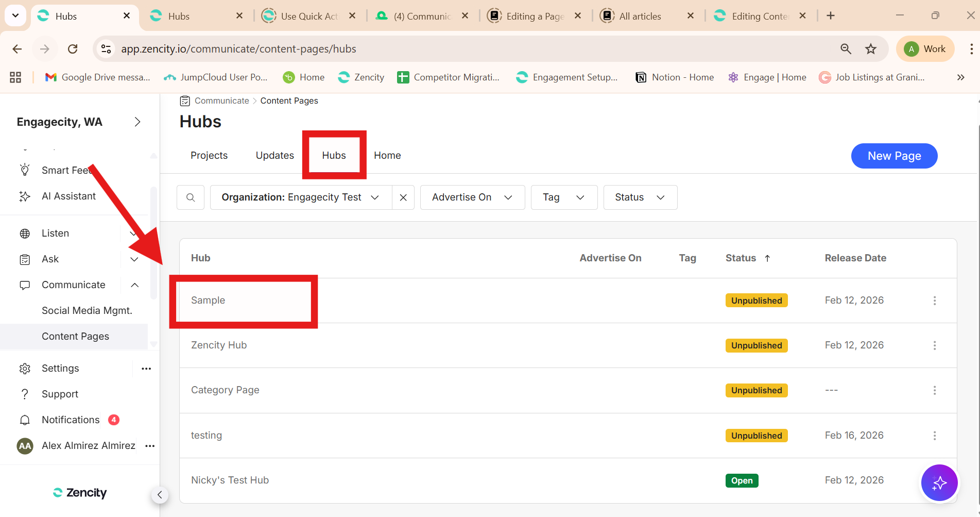Screen dimensions: 980x517
Task: Click the purple AI sparkle assistant button
Action: pyautogui.click(x=939, y=483)
